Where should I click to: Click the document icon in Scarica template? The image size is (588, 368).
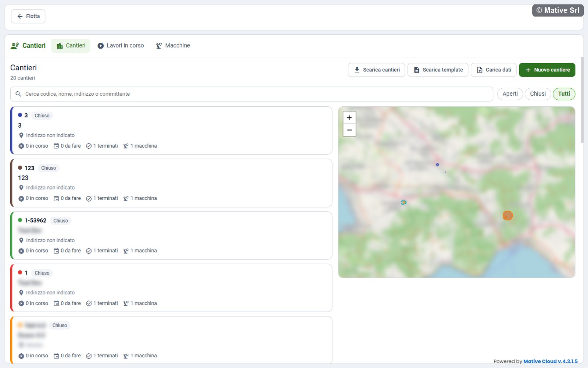pyautogui.click(x=416, y=70)
